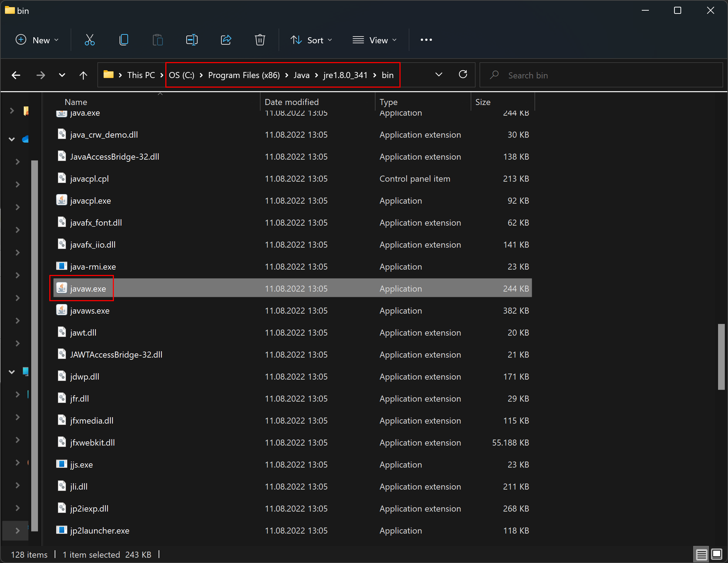Navigate to This PC breadcrumb
This screenshot has width=728, height=563.
point(141,75)
